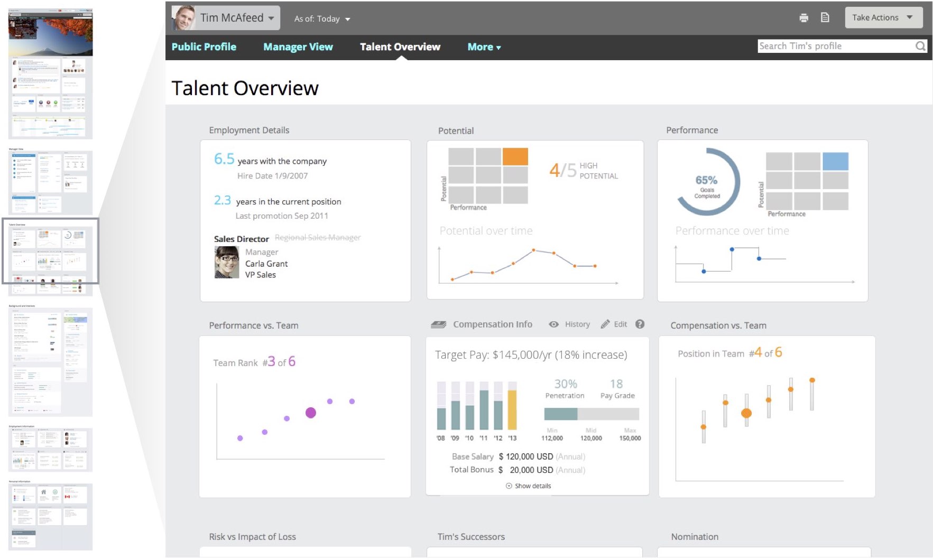This screenshot has width=933, height=560.
Task: Open the As of: Today date dropdown
Action: click(x=322, y=19)
